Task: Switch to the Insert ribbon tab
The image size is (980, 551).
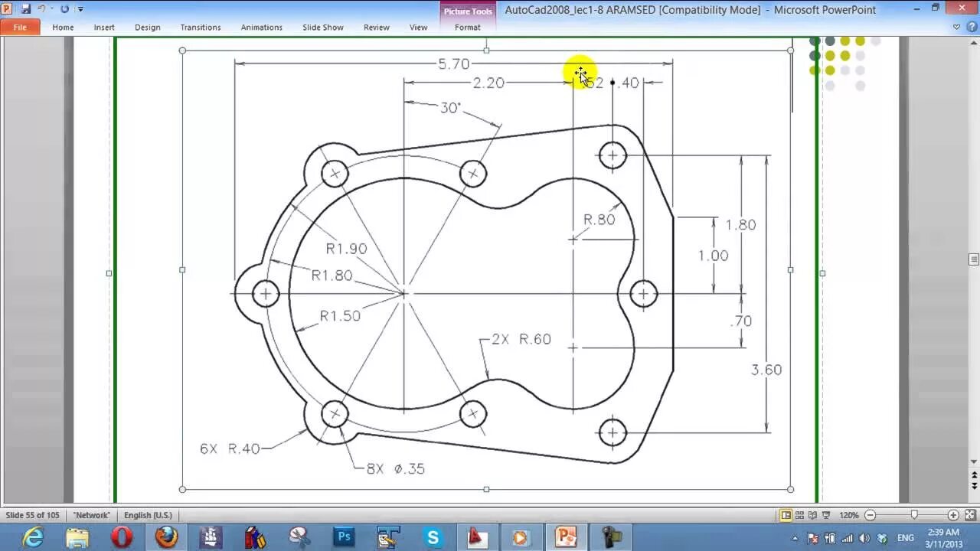Action: (x=104, y=27)
